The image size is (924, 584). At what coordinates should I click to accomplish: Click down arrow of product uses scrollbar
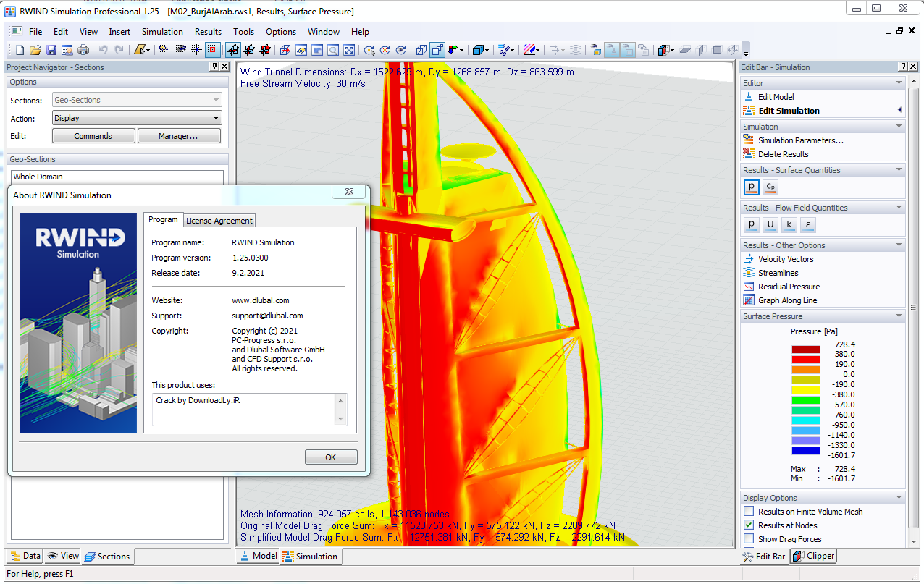coord(340,419)
